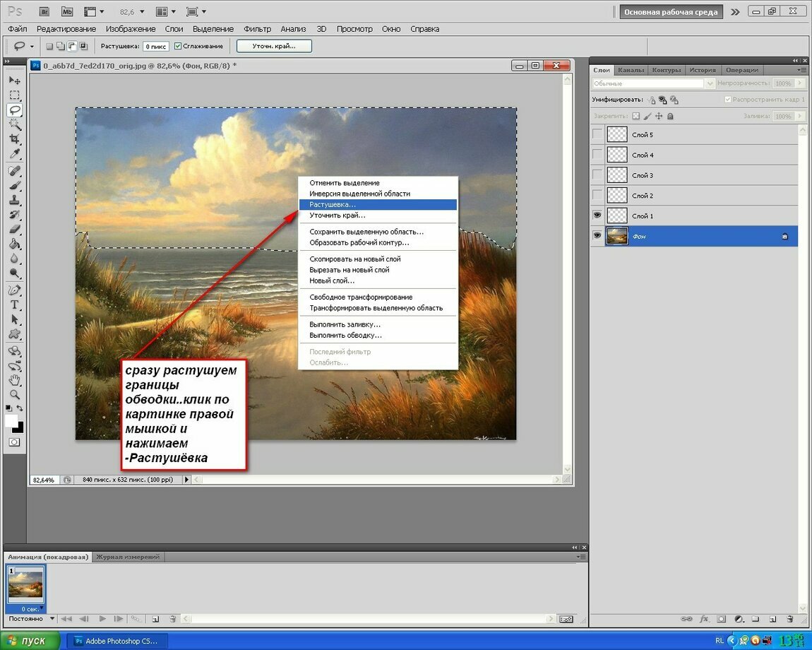812x650 pixels.
Task: Click the Windows пуск button
Action: click(x=30, y=641)
